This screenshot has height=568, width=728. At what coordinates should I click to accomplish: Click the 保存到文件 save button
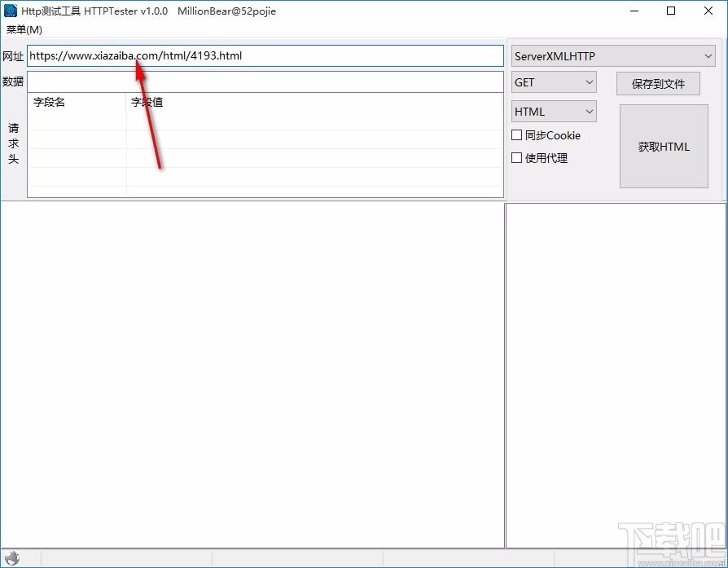coord(658,83)
